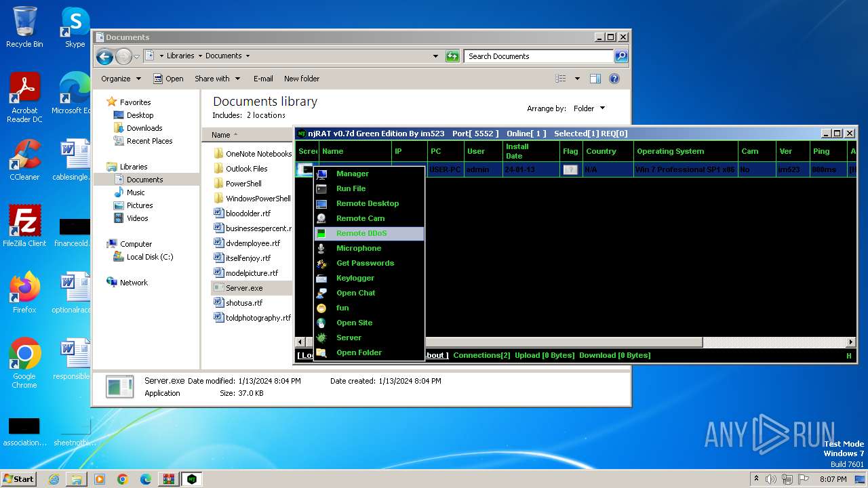
Task: Click the Ping column header
Action: pos(829,151)
